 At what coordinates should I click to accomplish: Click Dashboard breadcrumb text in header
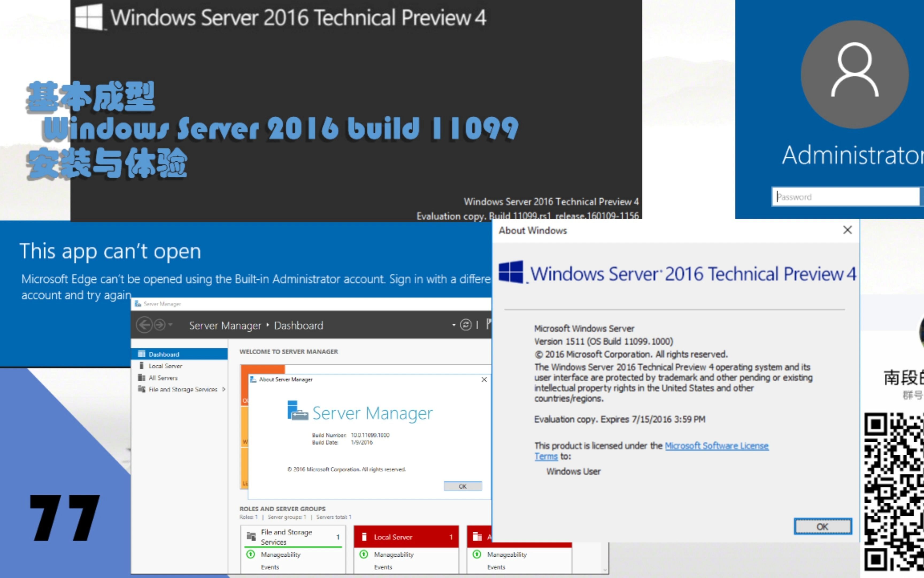[x=299, y=325]
